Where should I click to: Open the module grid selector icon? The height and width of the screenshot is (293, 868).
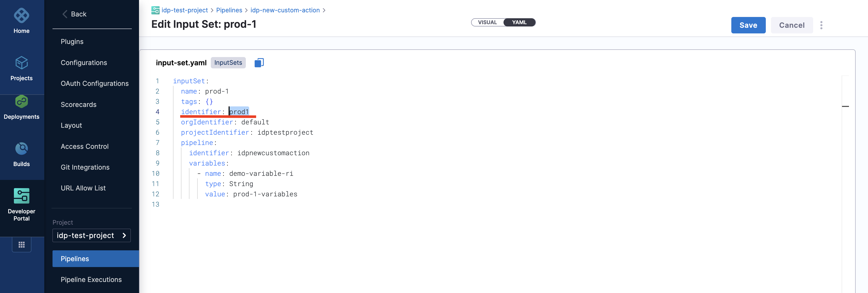point(22,245)
